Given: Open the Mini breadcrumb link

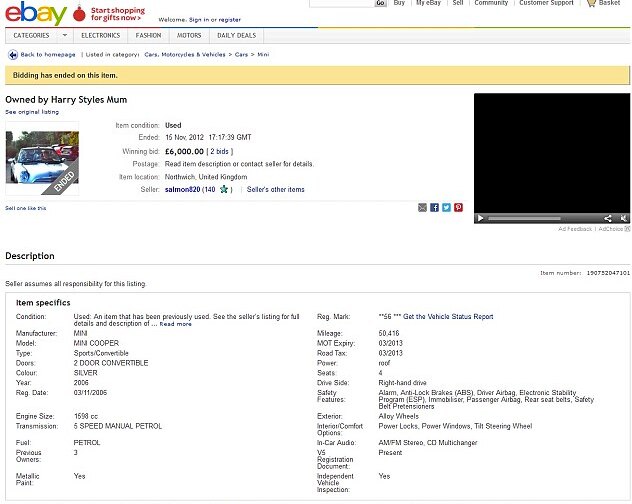Looking at the screenshot, I should tap(263, 54).
